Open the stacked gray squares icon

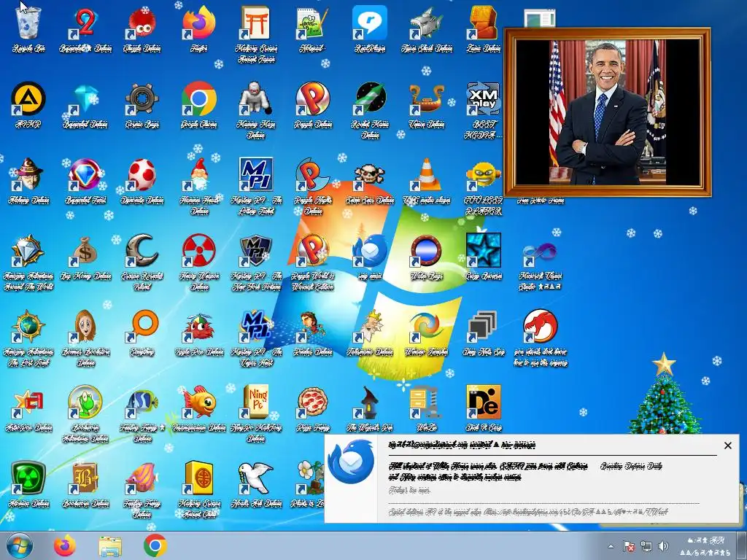click(x=484, y=326)
